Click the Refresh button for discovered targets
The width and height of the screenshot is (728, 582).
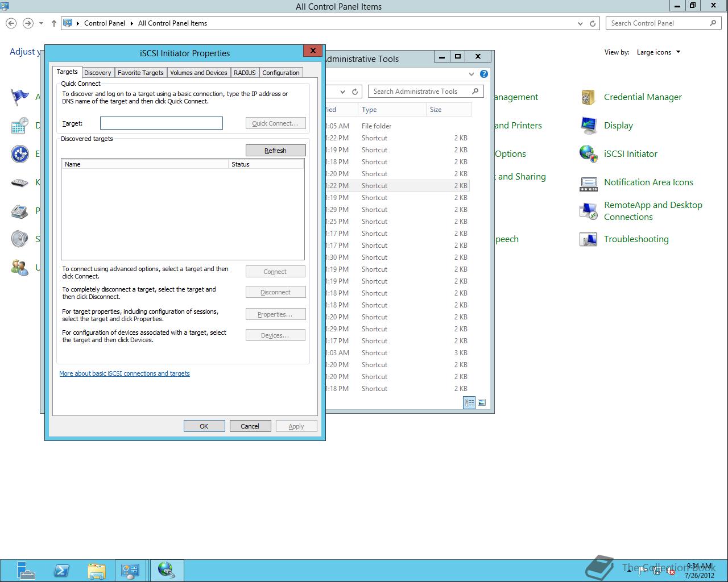pyautogui.click(x=275, y=151)
